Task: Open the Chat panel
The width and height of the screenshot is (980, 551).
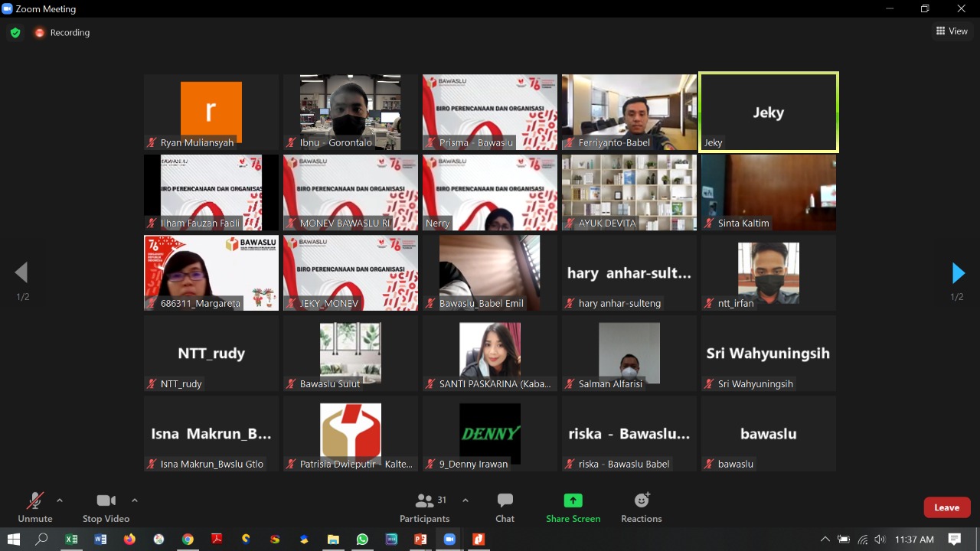Action: click(505, 507)
